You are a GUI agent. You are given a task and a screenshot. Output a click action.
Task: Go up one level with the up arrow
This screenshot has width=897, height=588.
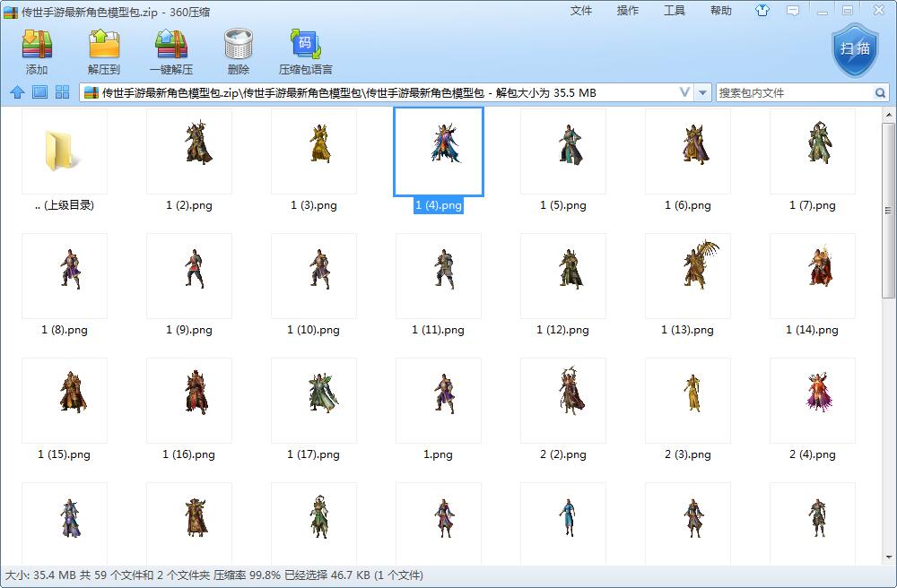point(16,92)
